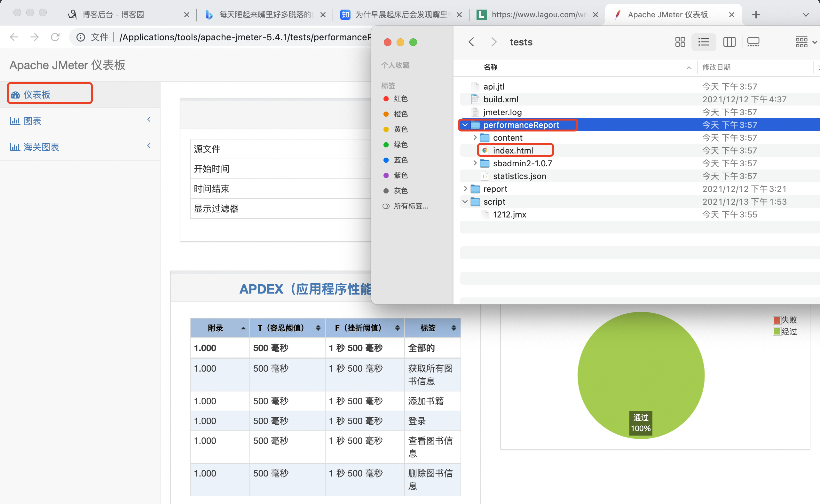
Task: Click the site info icon in address bar
Action: click(x=81, y=37)
